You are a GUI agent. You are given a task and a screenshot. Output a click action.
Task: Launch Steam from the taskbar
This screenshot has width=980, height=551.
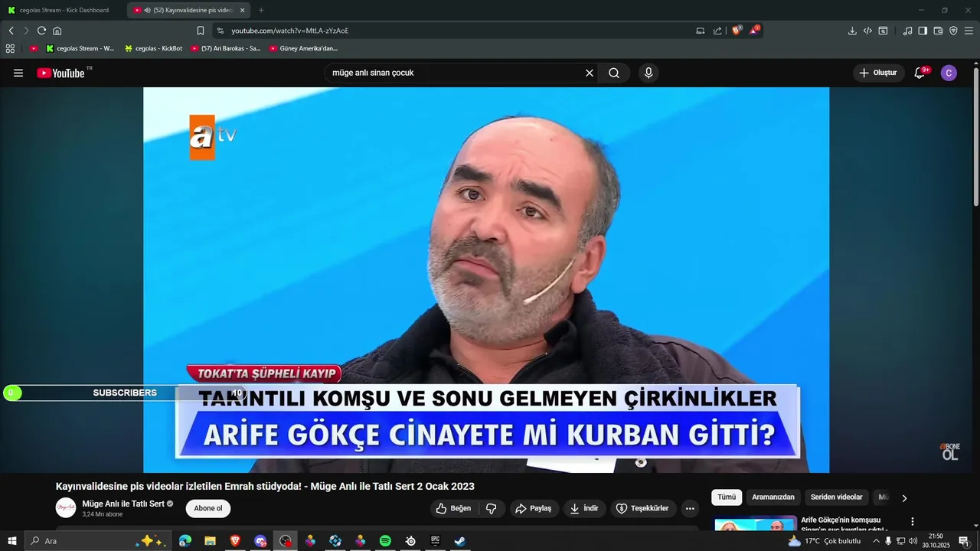tap(460, 541)
